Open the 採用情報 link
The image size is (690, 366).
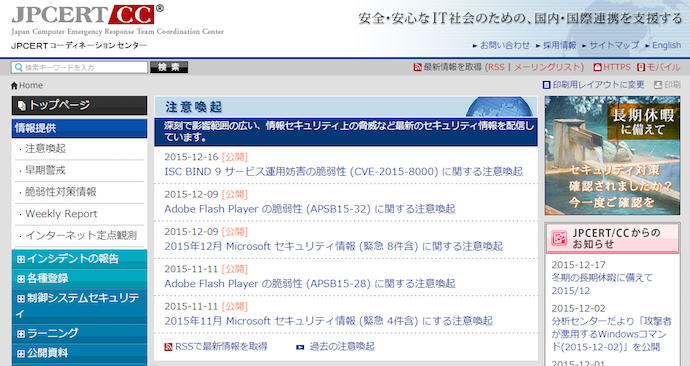click(x=559, y=45)
